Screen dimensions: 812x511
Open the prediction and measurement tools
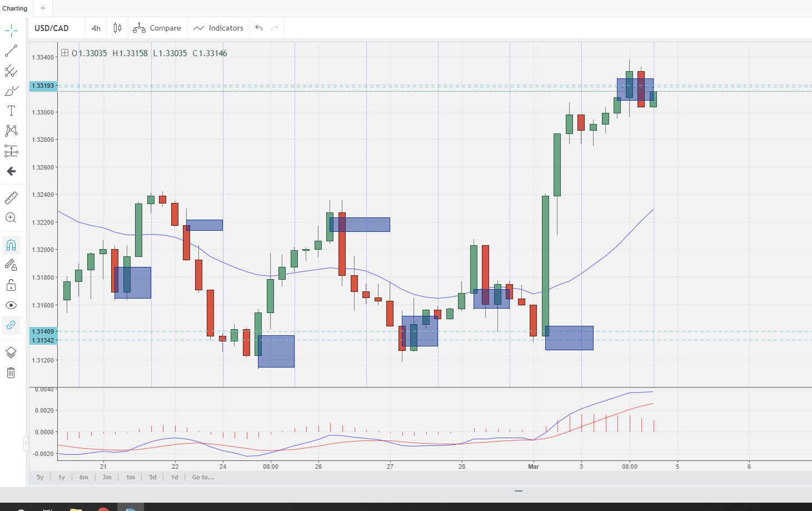(11, 151)
